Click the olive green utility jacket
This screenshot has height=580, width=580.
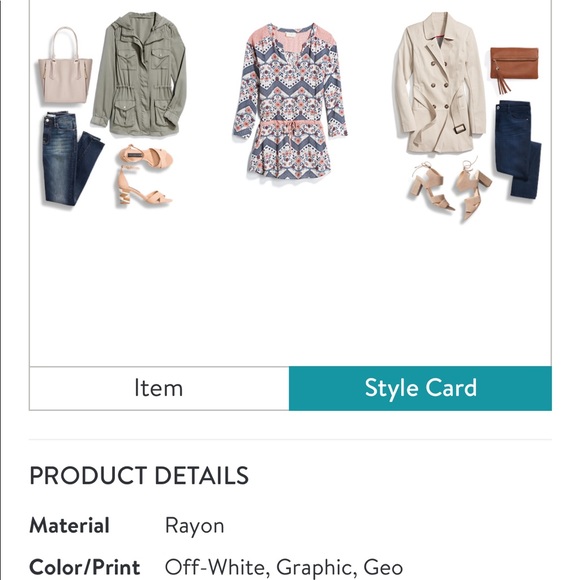coord(139,75)
